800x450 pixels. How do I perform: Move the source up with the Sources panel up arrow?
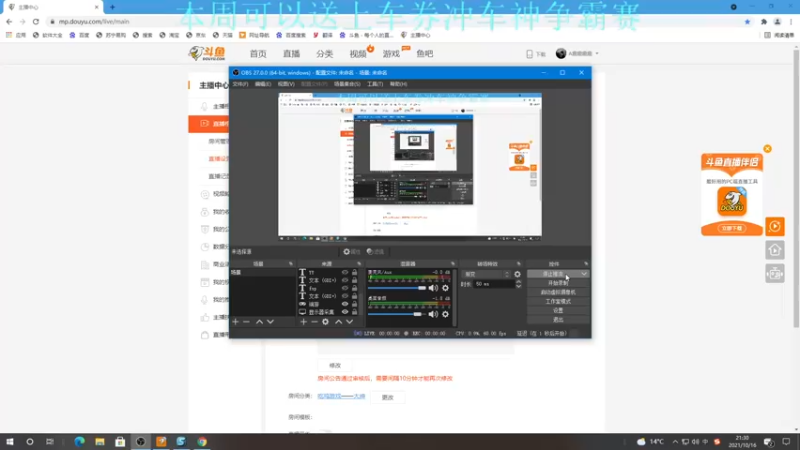coord(338,322)
